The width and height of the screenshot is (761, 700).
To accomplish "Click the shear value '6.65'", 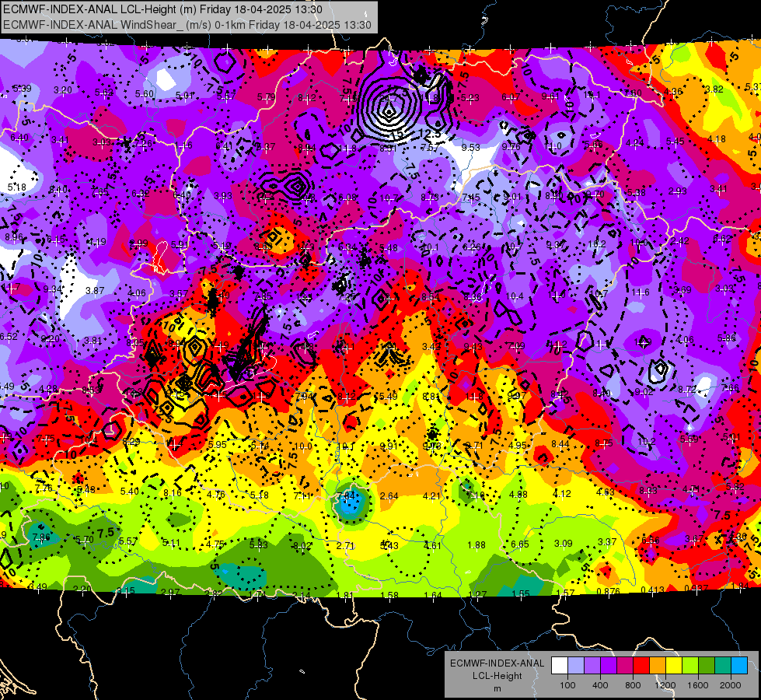I will pos(520,544).
